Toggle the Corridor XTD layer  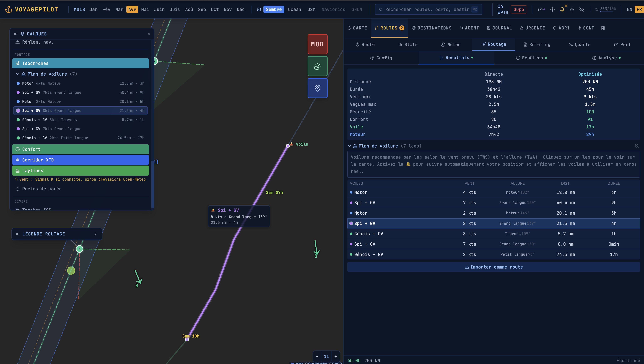(80, 160)
